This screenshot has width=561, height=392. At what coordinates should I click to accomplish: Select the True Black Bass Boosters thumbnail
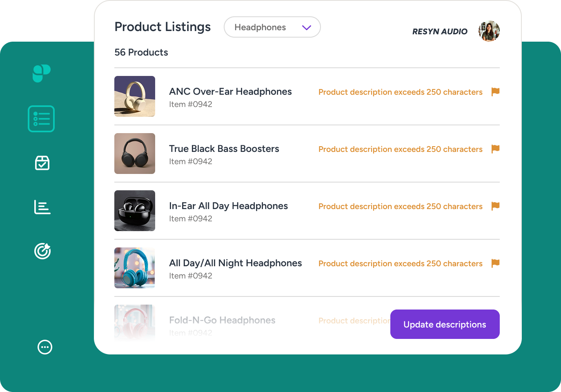[x=135, y=154]
